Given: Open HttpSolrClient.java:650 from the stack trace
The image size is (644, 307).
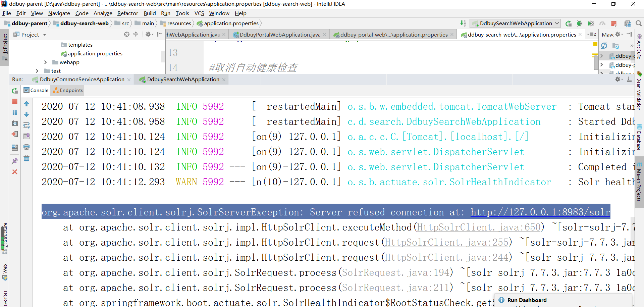Looking at the screenshot, I should [x=479, y=227].
